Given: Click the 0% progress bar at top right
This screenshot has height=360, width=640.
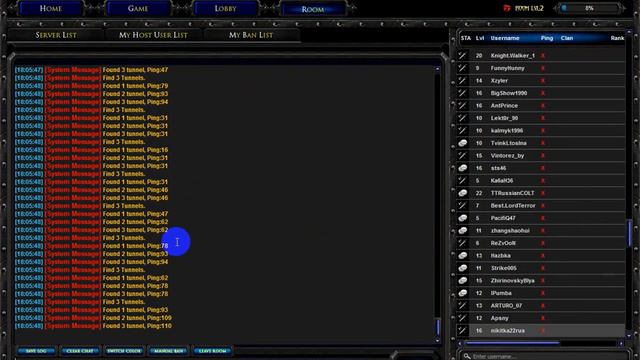Looking at the screenshot, I should pos(589,8).
